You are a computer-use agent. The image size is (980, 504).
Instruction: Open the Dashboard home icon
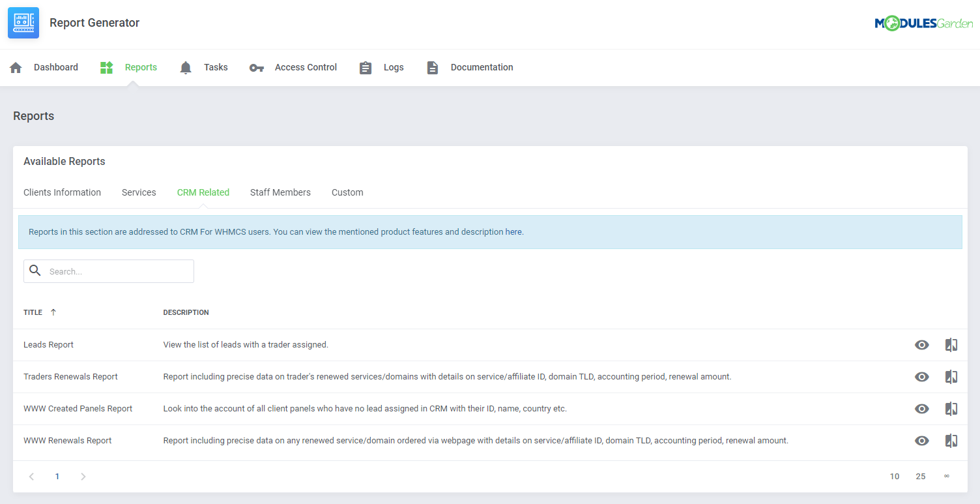pos(16,68)
